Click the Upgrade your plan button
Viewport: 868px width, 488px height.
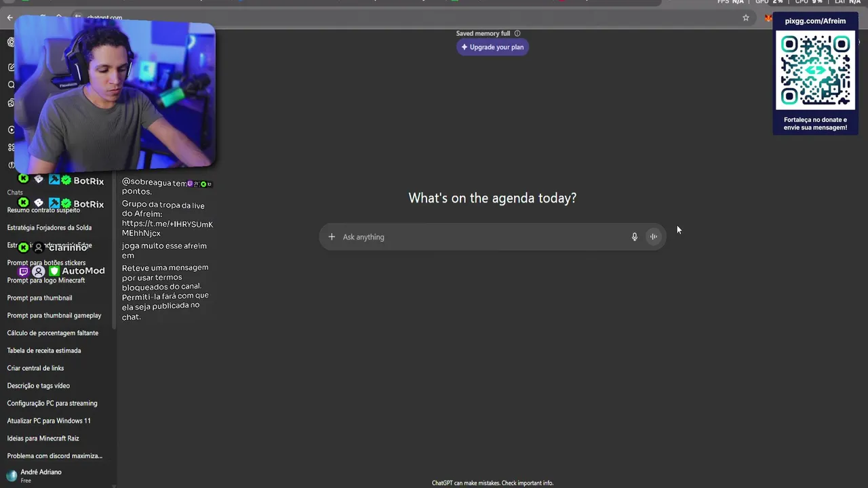point(492,47)
